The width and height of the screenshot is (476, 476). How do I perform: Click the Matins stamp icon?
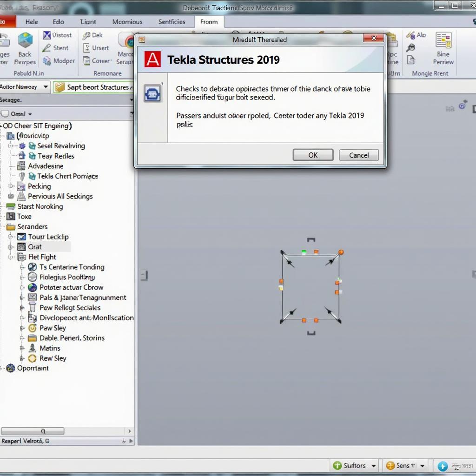pyautogui.click(x=32, y=348)
